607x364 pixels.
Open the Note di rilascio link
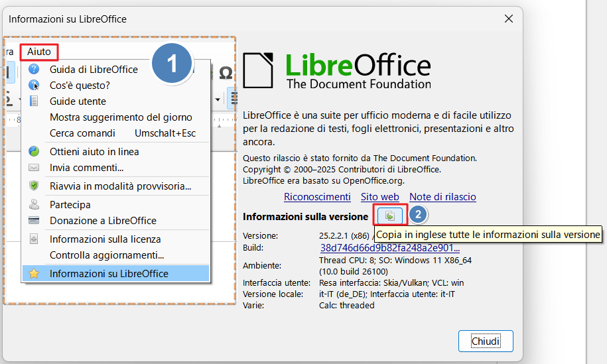point(442,197)
